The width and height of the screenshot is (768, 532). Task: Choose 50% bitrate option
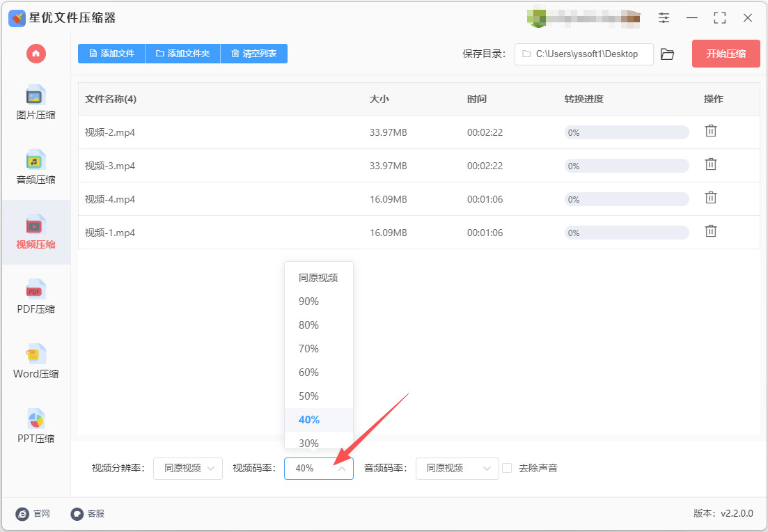coord(319,396)
